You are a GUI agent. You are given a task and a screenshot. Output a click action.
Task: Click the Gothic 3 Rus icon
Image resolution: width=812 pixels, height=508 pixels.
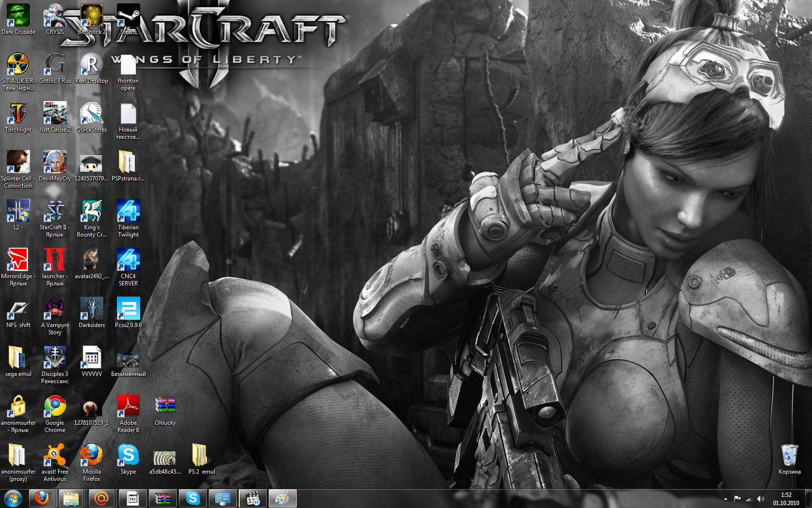pyautogui.click(x=55, y=68)
